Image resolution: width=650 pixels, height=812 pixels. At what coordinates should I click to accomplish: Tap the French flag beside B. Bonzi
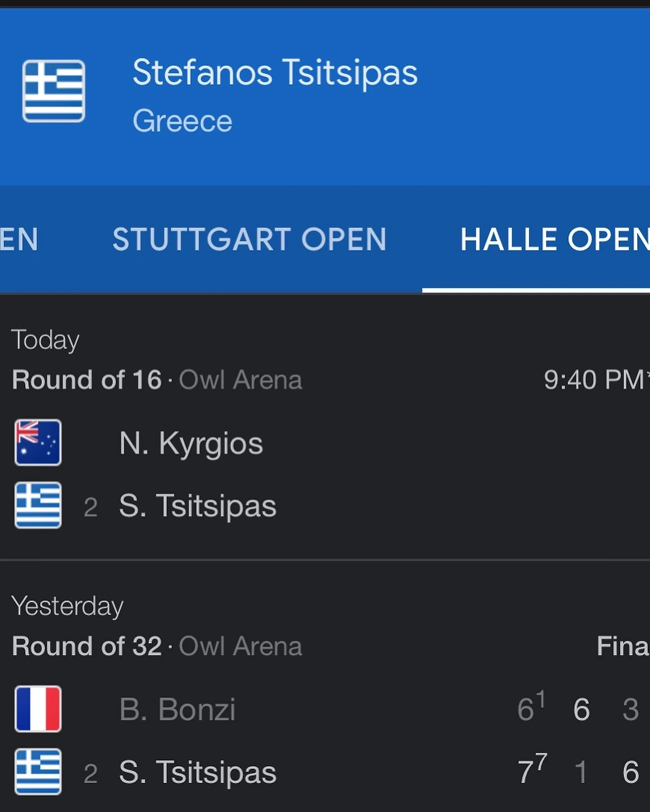38,709
